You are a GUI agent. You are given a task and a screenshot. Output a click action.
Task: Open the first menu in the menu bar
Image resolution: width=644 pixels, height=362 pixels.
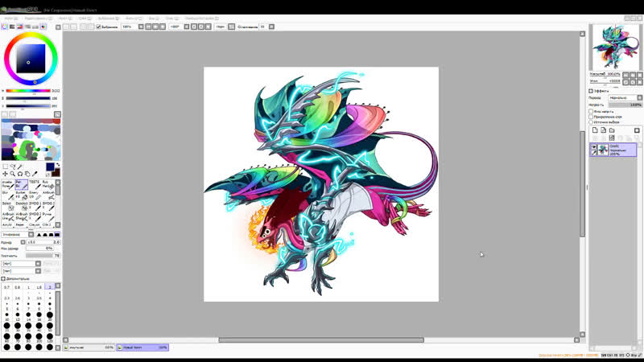tap(10, 19)
